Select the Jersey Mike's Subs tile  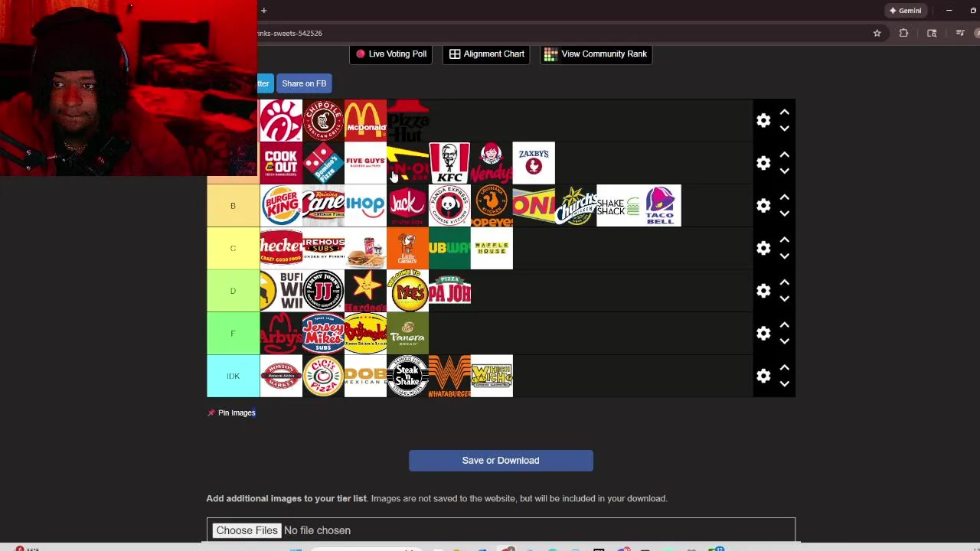coord(323,333)
